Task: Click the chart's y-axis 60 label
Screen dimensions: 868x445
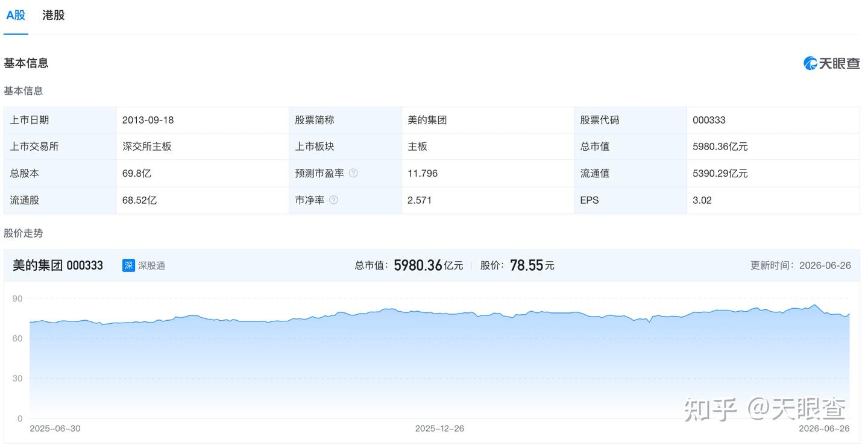Action: click(x=17, y=338)
